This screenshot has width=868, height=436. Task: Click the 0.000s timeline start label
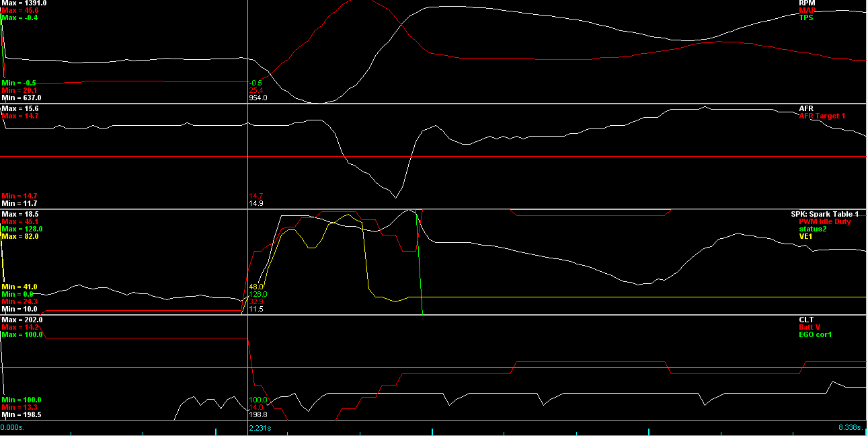coord(11,426)
